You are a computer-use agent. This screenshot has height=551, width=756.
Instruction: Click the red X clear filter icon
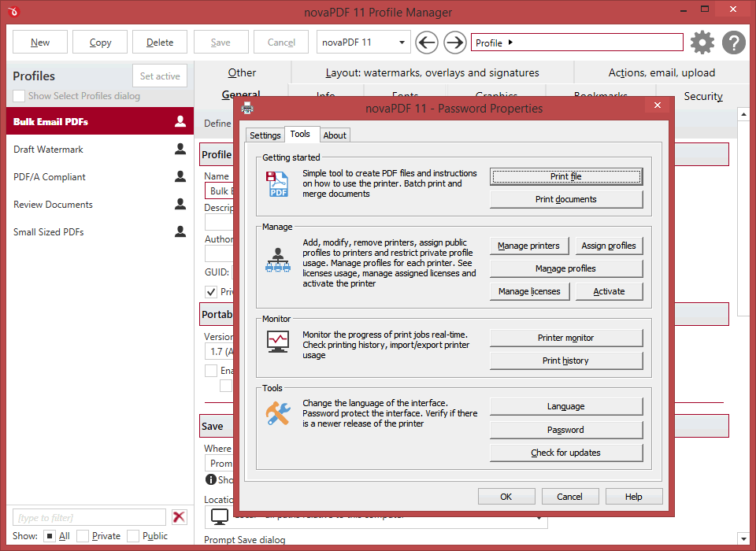(x=180, y=517)
